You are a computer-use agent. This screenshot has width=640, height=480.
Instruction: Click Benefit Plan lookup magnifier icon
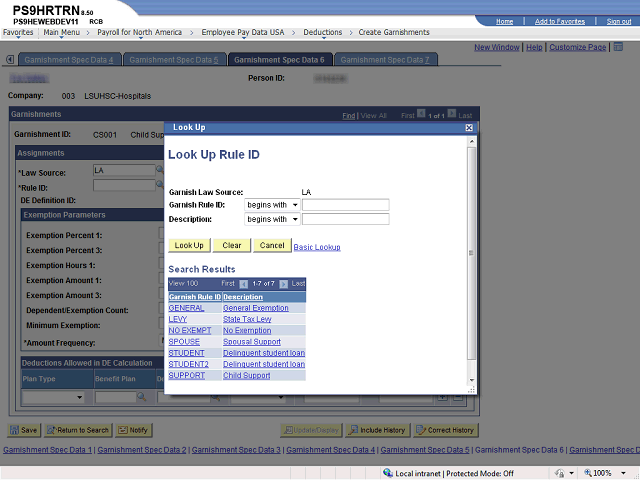point(141,396)
